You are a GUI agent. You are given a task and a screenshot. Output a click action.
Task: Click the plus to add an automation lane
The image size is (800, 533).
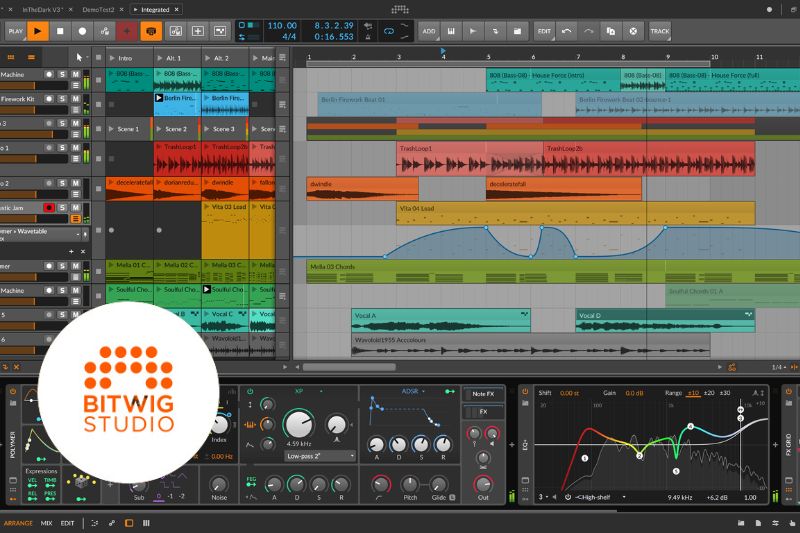pos(71,251)
